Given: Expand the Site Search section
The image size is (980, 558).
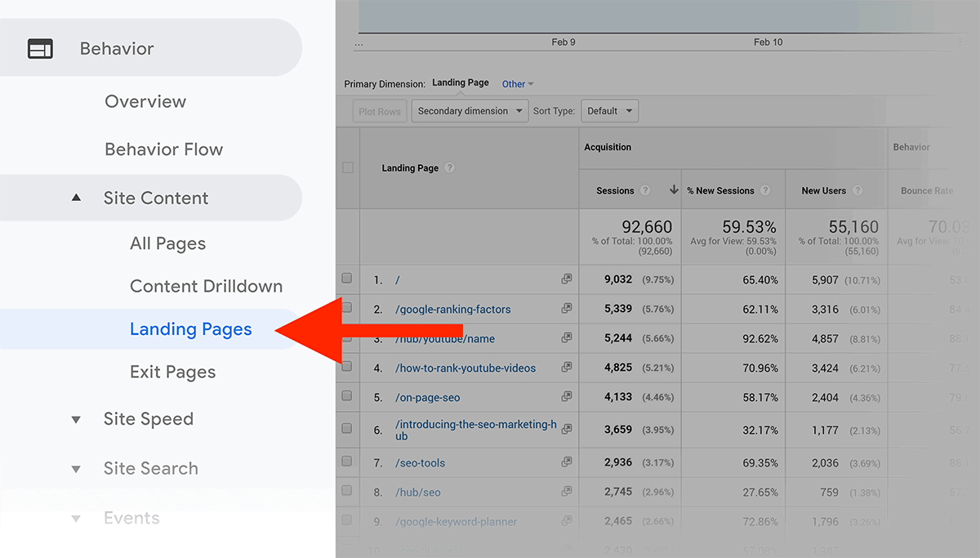Looking at the screenshot, I should pos(76,469).
